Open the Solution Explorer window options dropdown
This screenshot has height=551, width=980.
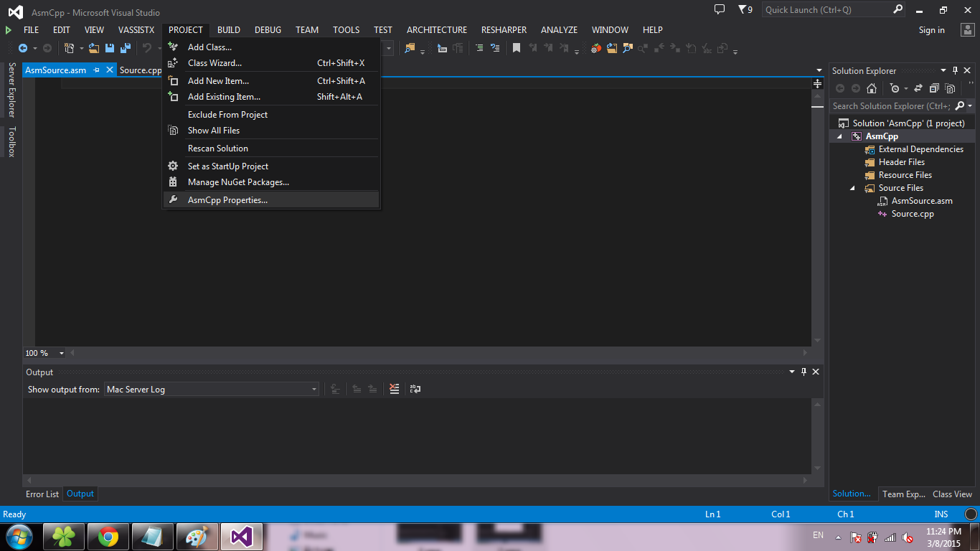[943, 71]
